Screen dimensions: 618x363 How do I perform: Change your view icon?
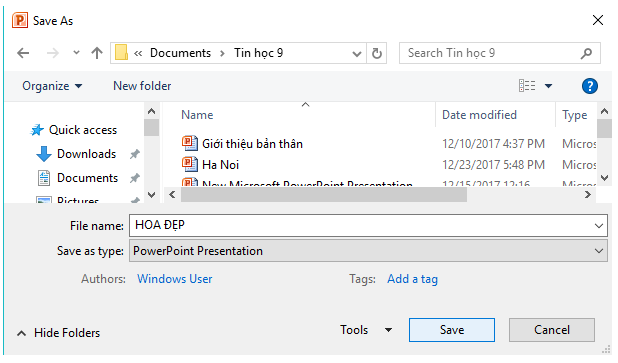pos(527,86)
